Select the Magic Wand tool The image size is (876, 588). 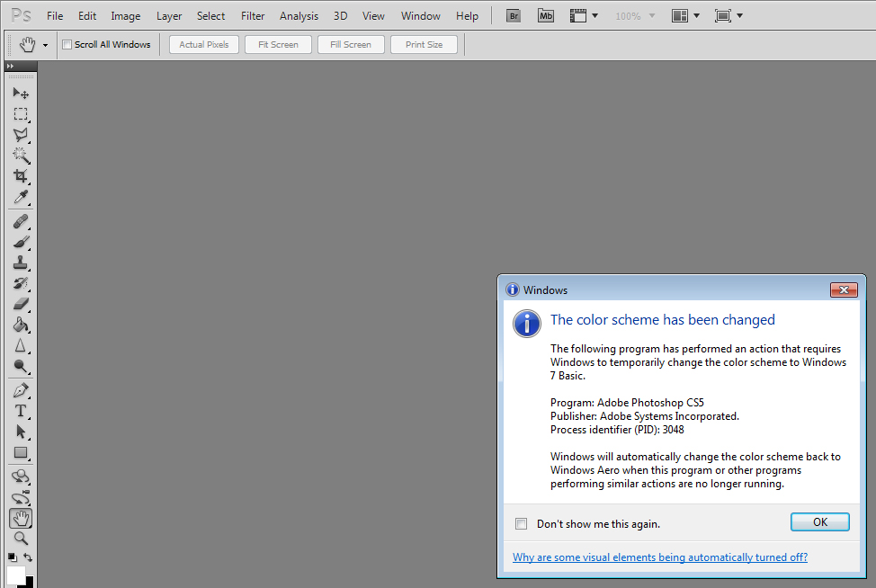(20, 156)
